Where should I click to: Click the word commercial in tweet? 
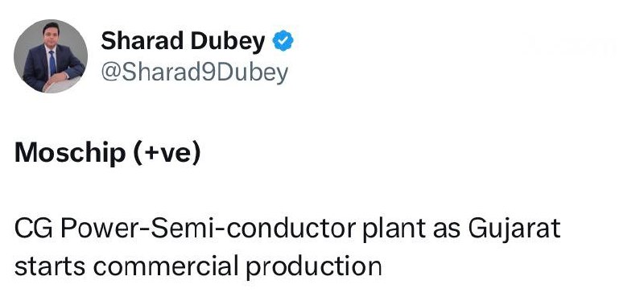coord(166,266)
